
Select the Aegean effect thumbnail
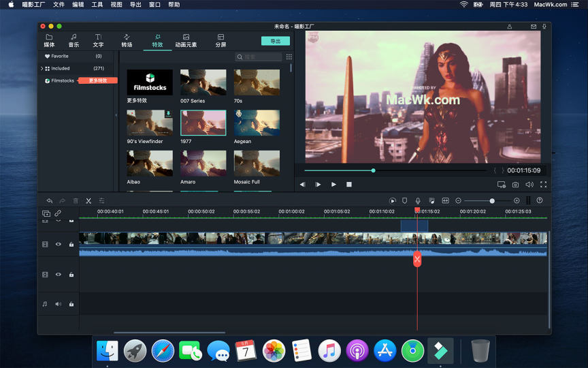click(257, 123)
